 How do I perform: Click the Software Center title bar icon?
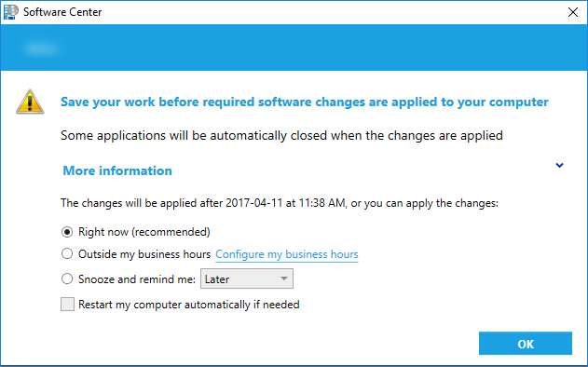click(11, 12)
